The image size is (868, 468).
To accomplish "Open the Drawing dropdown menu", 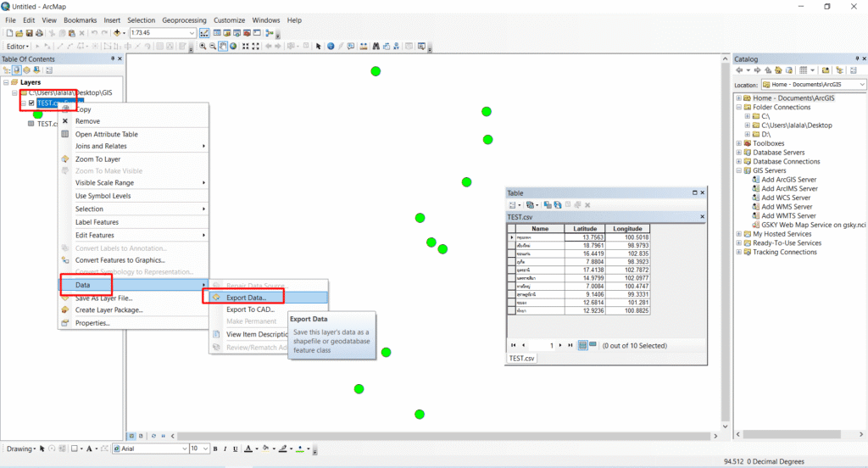I will point(21,449).
